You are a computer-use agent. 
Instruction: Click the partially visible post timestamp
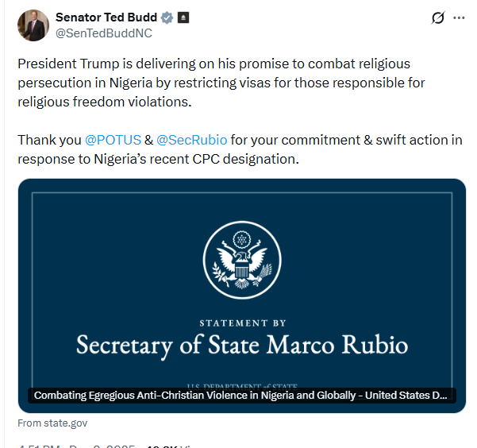click(75, 445)
